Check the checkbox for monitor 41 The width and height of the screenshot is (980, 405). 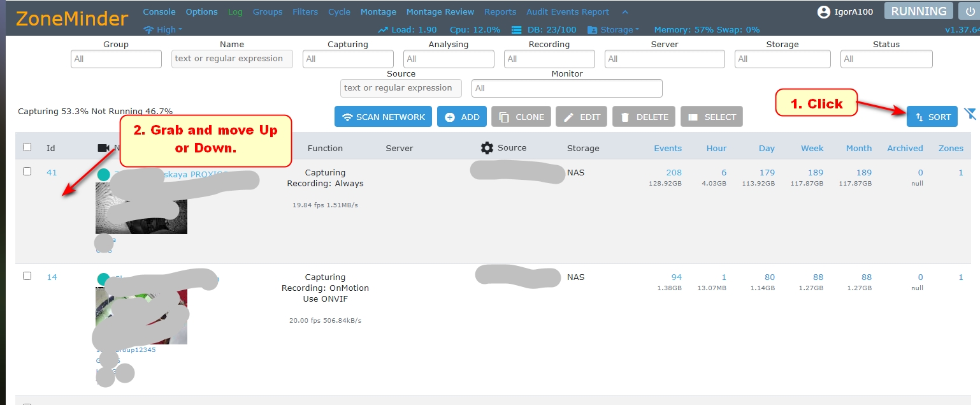tap(27, 172)
